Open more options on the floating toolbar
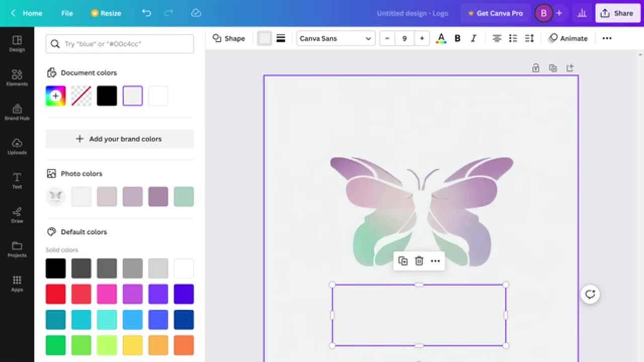Screen dimensions: 644x362 coord(435,261)
